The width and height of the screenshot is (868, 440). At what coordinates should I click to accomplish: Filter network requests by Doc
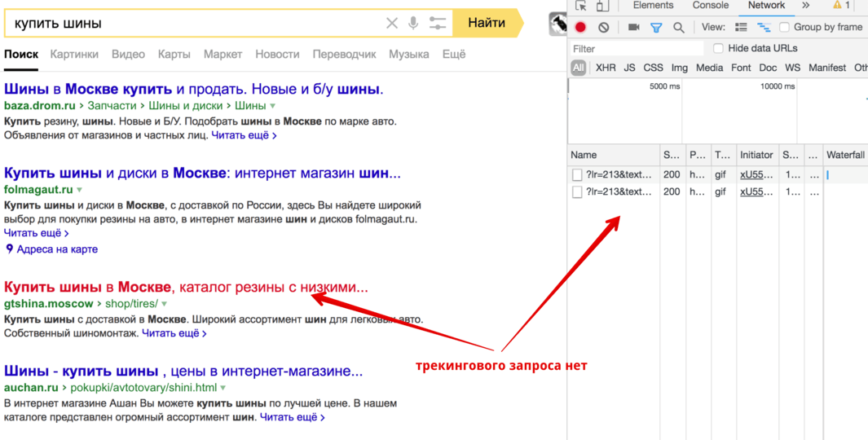(768, 68)
